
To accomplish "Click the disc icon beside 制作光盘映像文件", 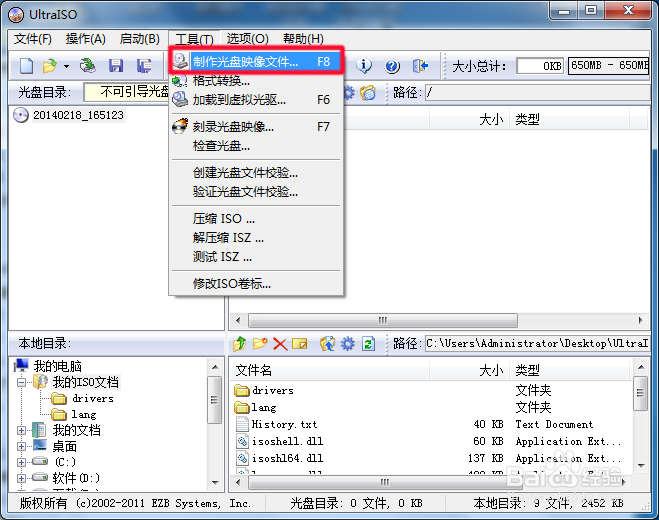I will [x=180, y=61].
